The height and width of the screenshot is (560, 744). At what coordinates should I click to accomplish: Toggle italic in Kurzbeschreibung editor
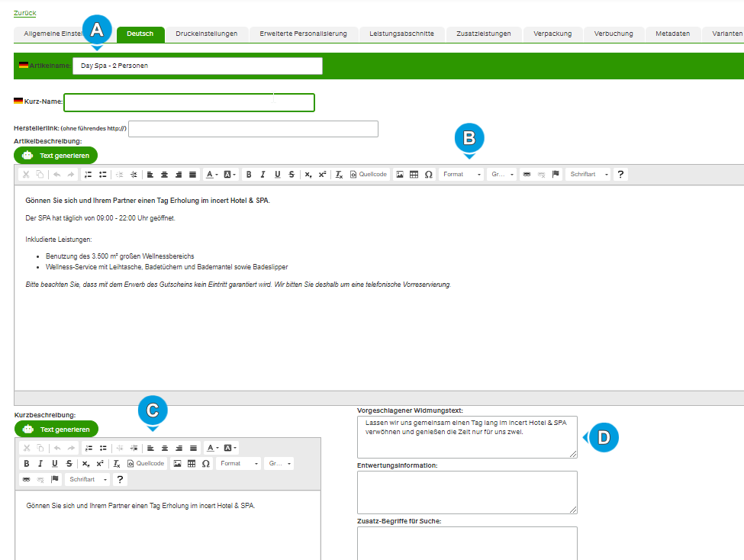(x=40, y=464)
